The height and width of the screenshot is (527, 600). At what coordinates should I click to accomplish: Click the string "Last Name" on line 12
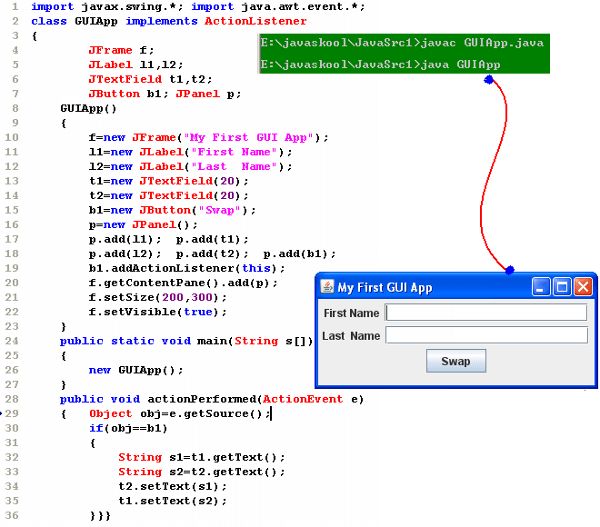(x=234, y=166)
